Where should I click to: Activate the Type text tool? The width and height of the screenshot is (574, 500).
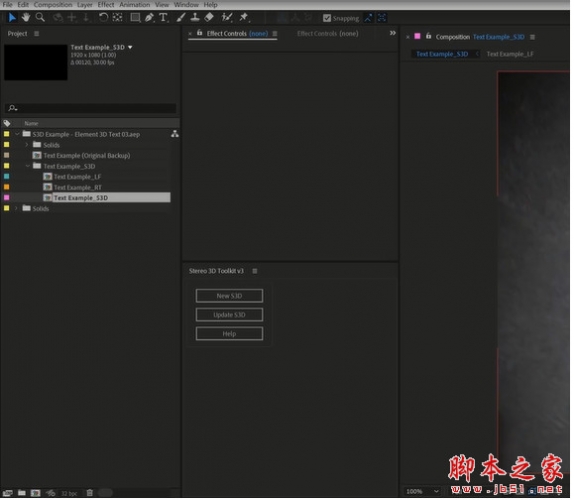click(163, 18)
